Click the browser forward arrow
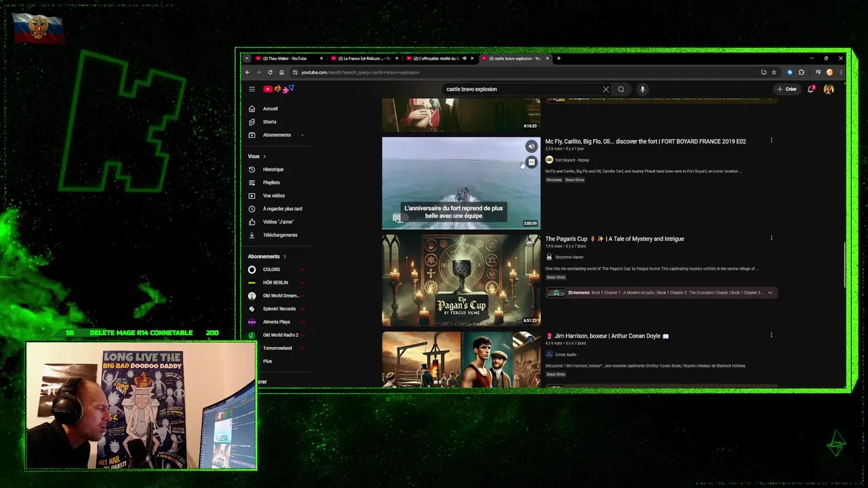Image resolution: width=868 pixels, height=488 pixels. [258, 73]
